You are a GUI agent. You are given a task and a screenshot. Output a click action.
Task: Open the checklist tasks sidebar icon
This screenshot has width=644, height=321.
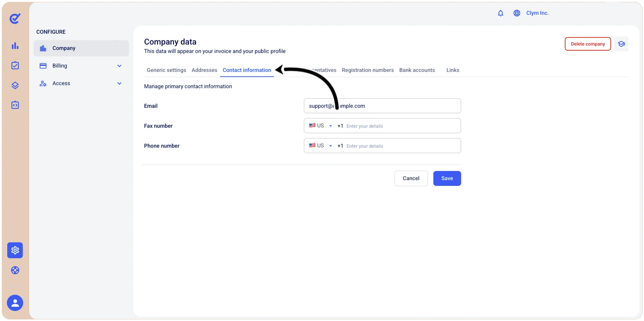tap(15, 65)
